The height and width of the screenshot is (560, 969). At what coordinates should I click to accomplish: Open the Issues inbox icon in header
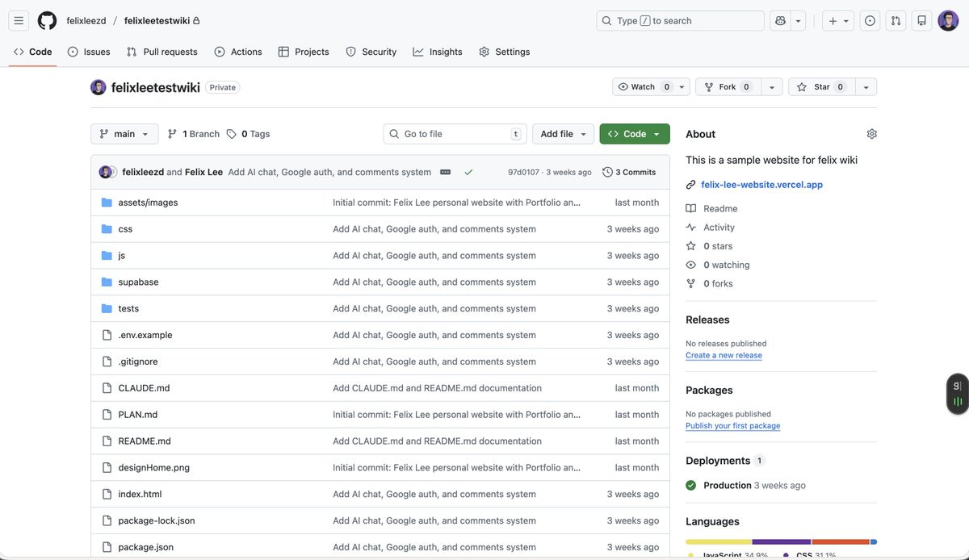click(x=870, y=21)
